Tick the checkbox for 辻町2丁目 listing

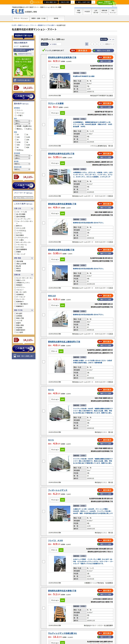[x=44, y=175]
